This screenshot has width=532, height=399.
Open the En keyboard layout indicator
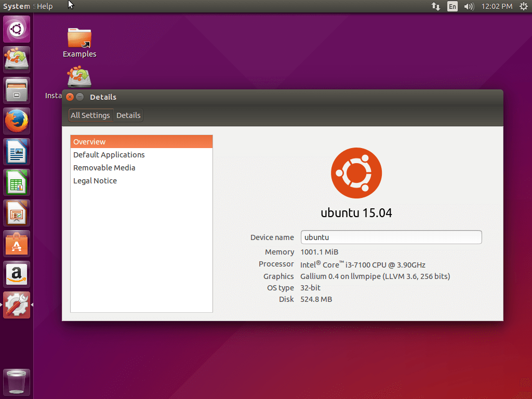coord(453,6)
